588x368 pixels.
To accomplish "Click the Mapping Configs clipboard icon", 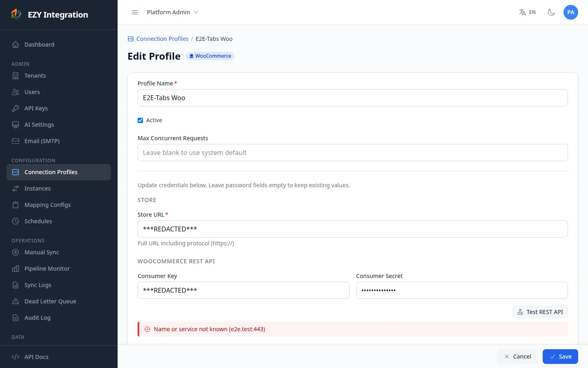I will pos(16,205).
